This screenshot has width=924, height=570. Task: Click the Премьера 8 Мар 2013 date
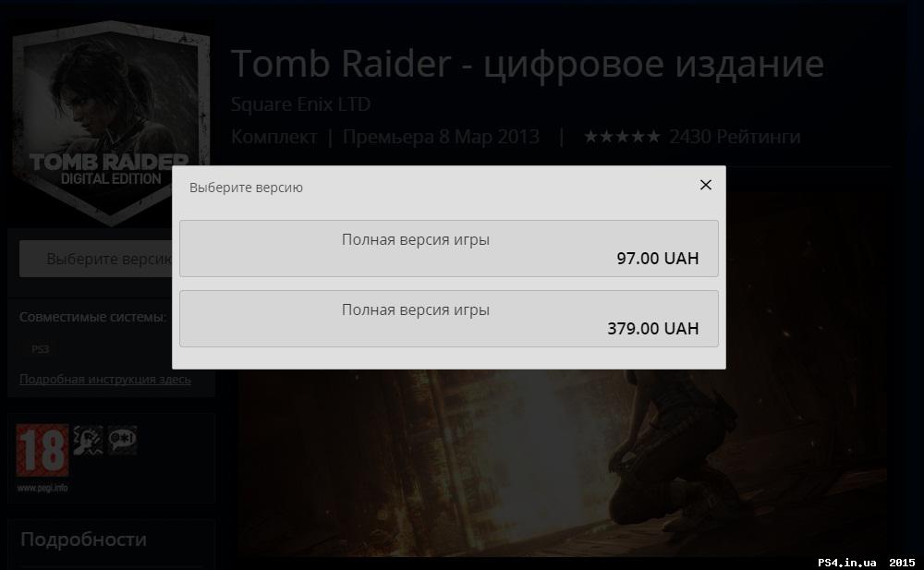click(441, 137)
